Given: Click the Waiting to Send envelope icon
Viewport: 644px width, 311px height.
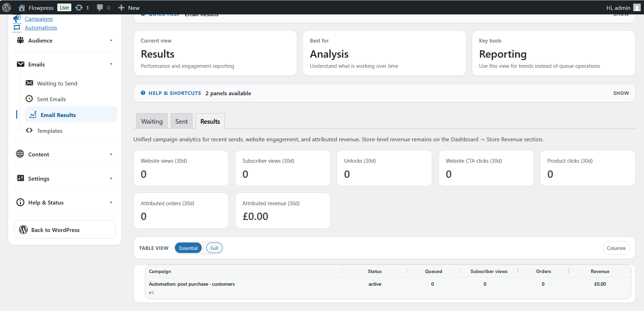Looking at the screenshot, I should [x=30, y=83].
